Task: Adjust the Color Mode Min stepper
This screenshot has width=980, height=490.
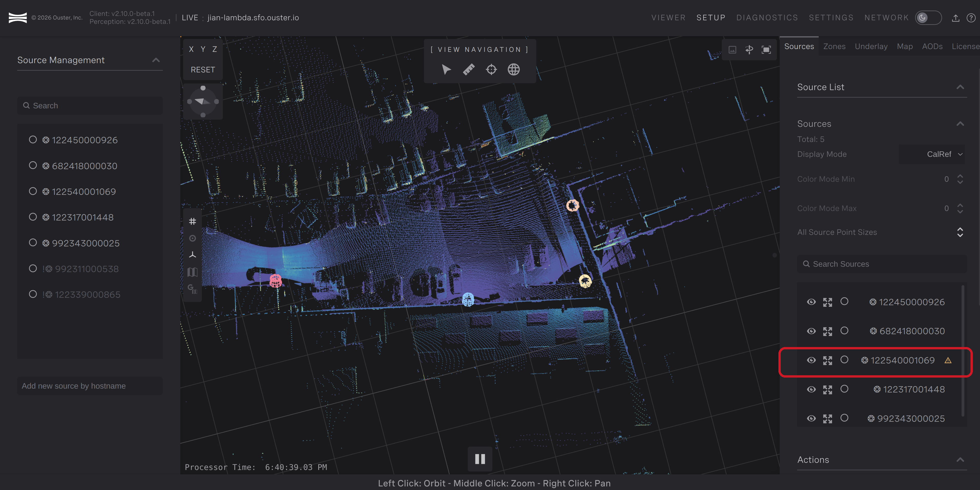Action: pyautogui.click(x=960, y=179)
